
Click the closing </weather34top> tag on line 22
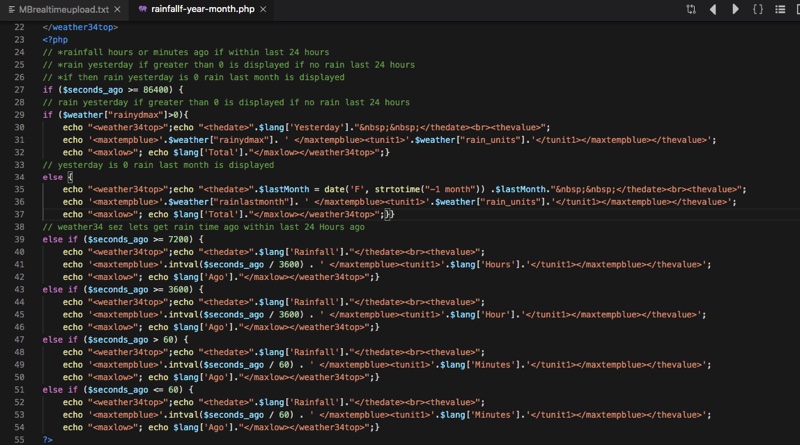coord(80,27)
